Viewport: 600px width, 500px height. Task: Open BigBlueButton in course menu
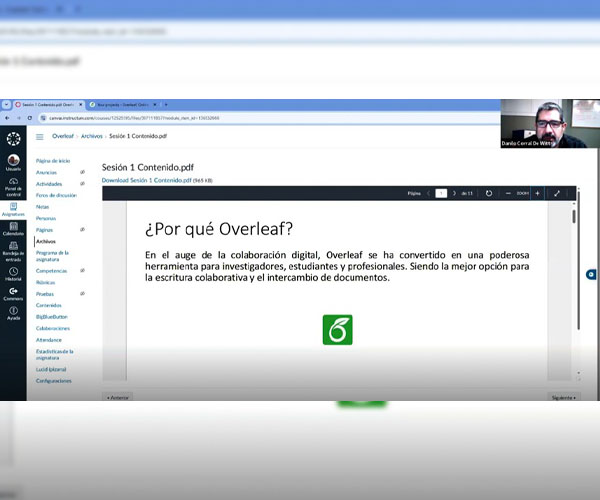52,317
